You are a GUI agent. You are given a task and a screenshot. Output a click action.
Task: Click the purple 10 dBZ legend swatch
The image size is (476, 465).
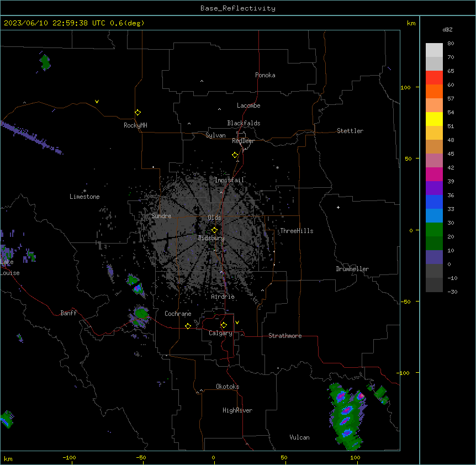pos(434,257)
